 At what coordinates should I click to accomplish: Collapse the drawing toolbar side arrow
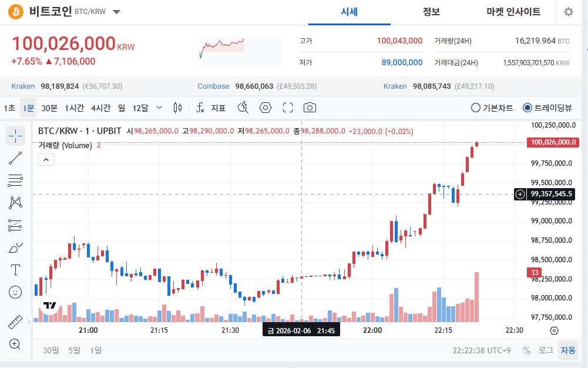click(x=29, y=322)
